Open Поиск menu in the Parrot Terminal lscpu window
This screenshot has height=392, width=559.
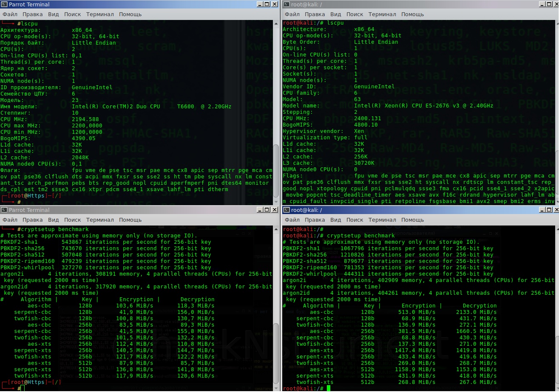(x=73, y=14)
